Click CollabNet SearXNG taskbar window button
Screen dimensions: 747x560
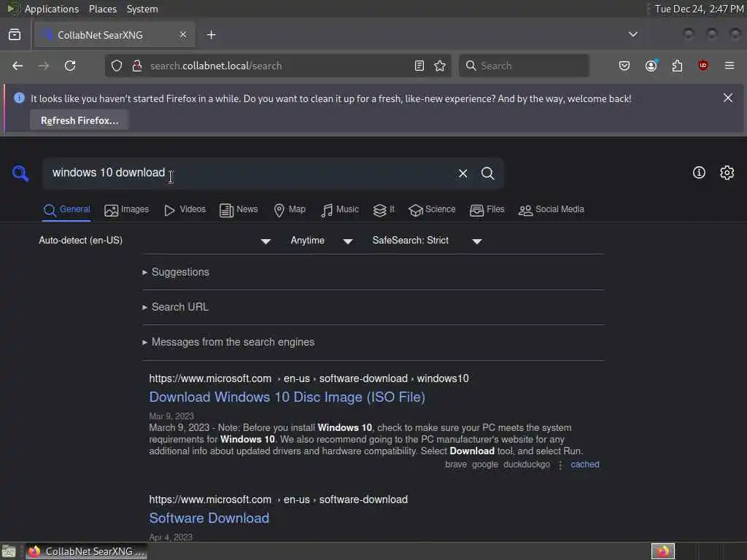(x=87, y=551)
